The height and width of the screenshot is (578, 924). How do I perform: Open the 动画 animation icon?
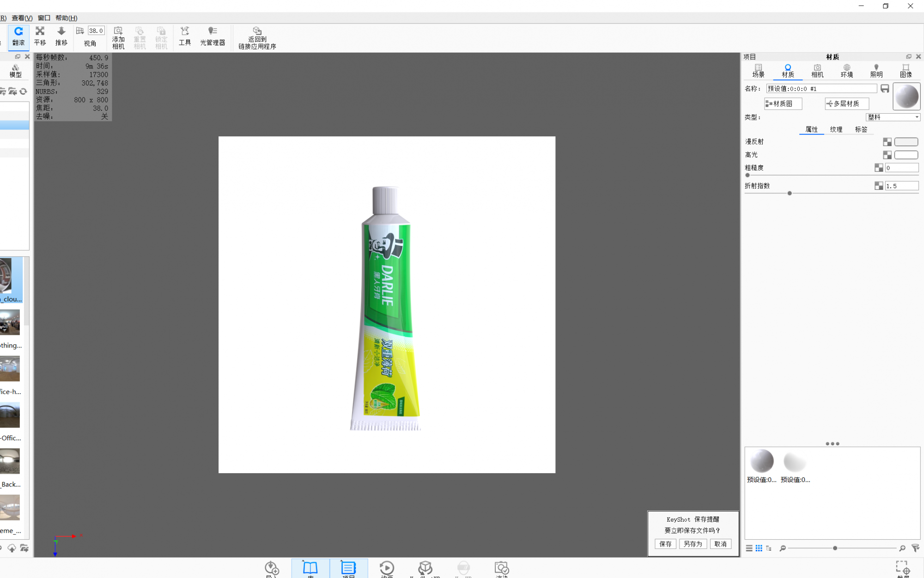coord(387,568)
